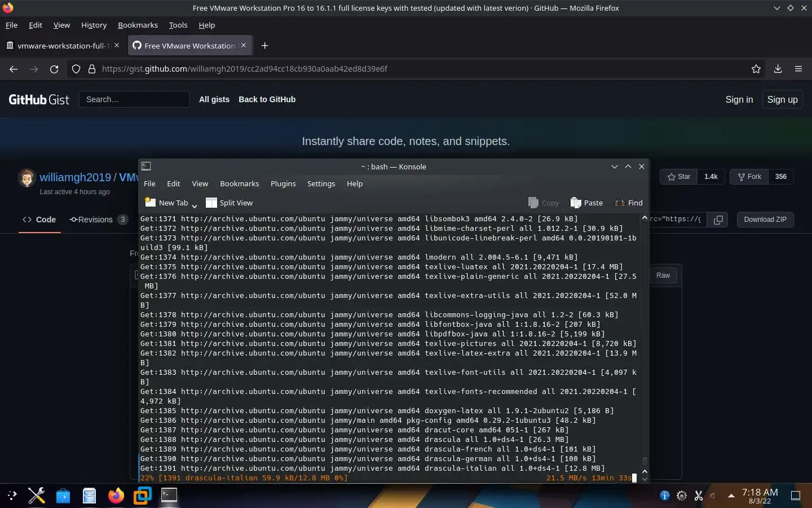
Task: Star this gist
Action: (x=678, y=177)
